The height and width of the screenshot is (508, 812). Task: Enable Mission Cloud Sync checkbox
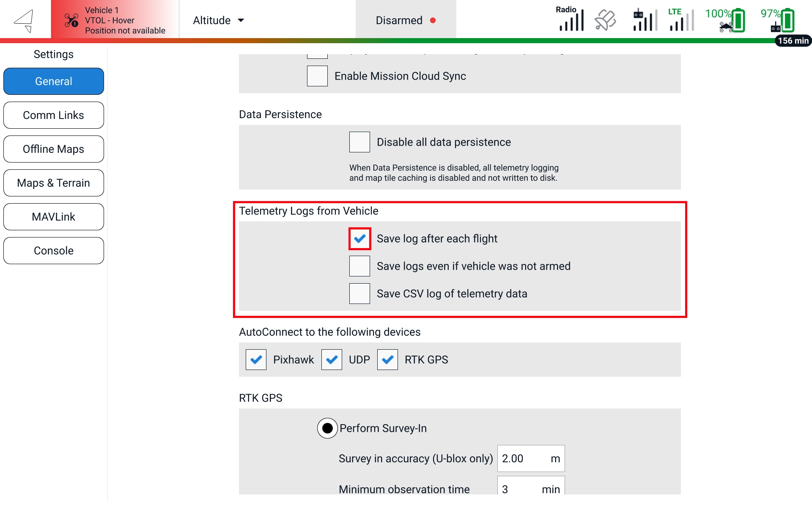pyautogui.click(x=317, y=76)
